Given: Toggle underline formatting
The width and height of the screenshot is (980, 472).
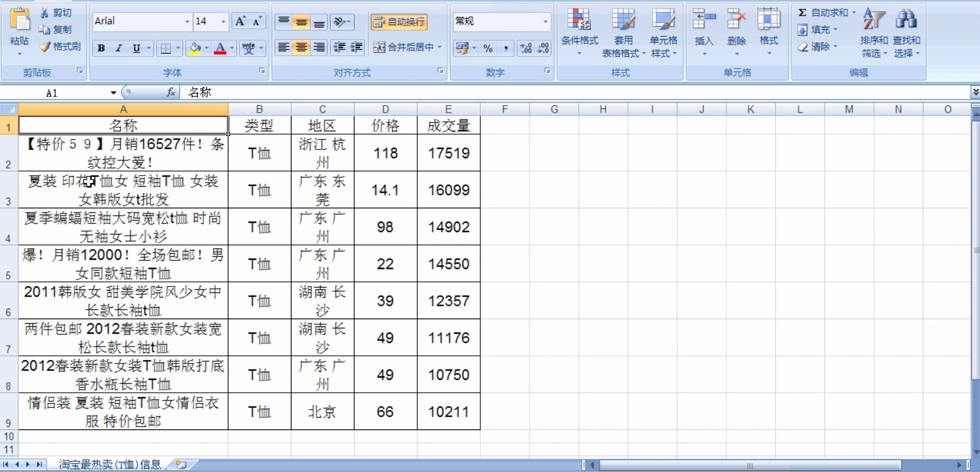Looking at the screenshot, I should [136, 48].
